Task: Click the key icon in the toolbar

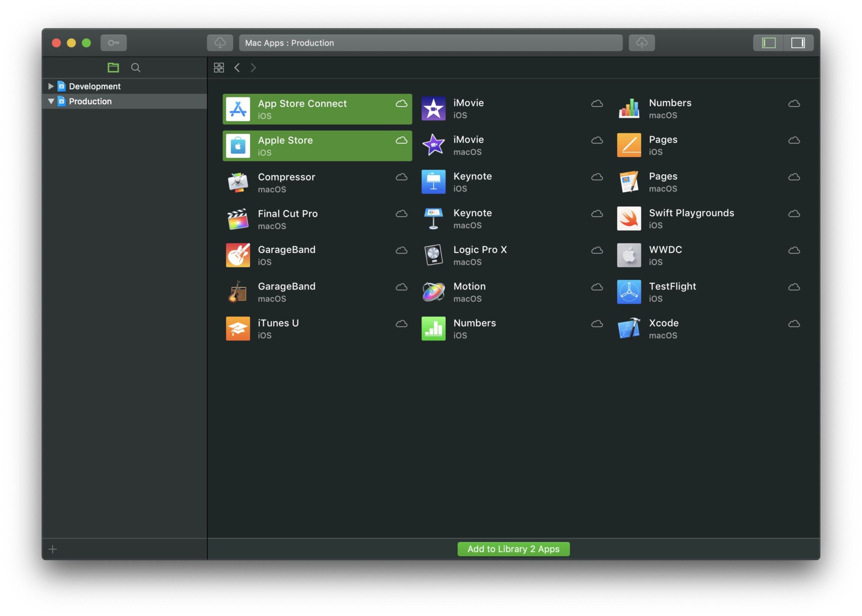Action: (x=114, y=43)
